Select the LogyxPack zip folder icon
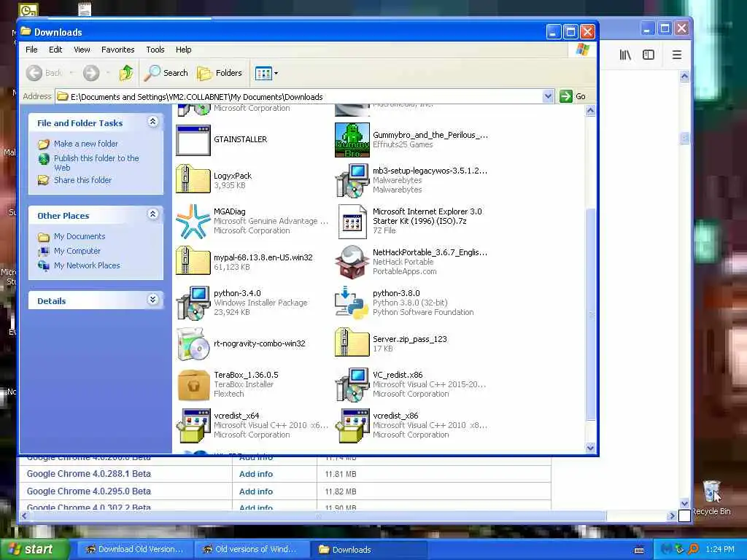 click(193, 179)
